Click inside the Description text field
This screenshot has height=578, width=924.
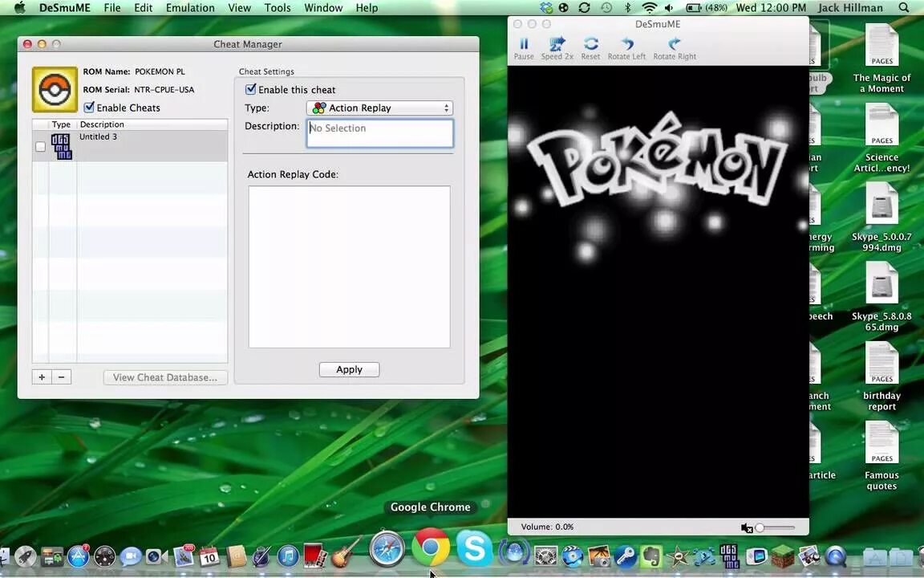pyautogui.click(x=380, y=133)
